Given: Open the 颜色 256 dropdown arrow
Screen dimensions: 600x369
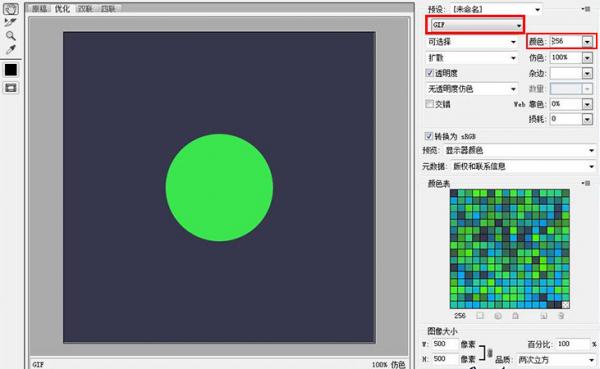Looking at the screenshot, I should tap(587, 41).
